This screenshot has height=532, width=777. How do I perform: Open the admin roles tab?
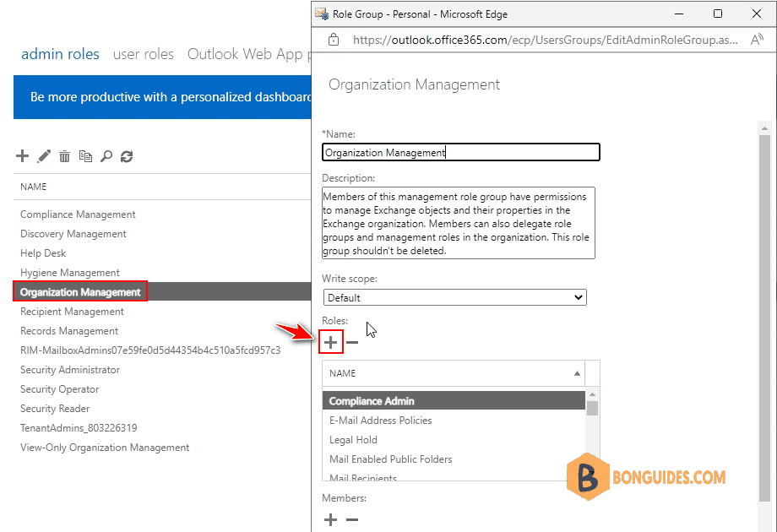[60, 54]
